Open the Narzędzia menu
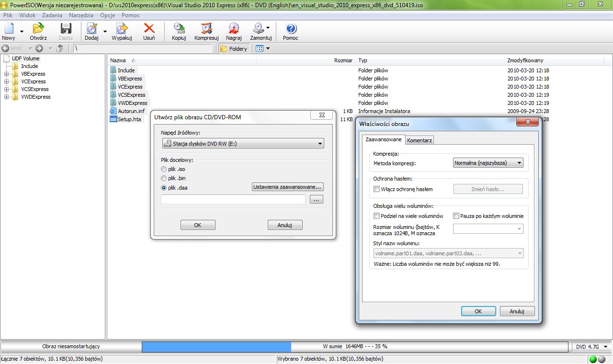 click(81, 15)
